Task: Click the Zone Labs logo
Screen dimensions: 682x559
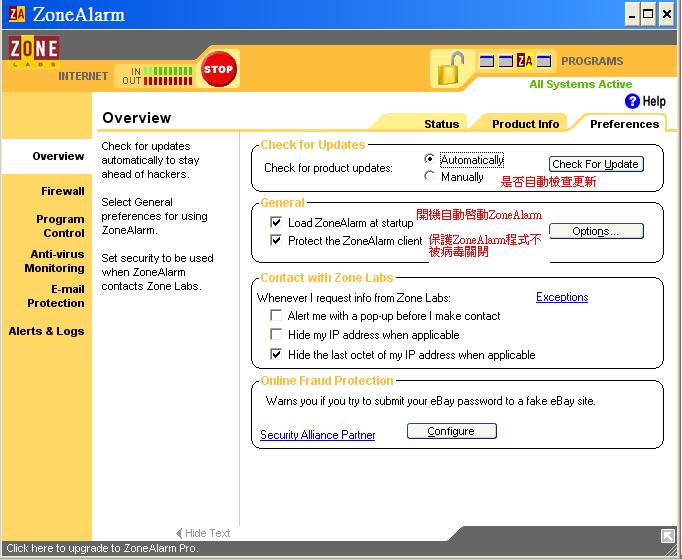Action: (33, 51)
